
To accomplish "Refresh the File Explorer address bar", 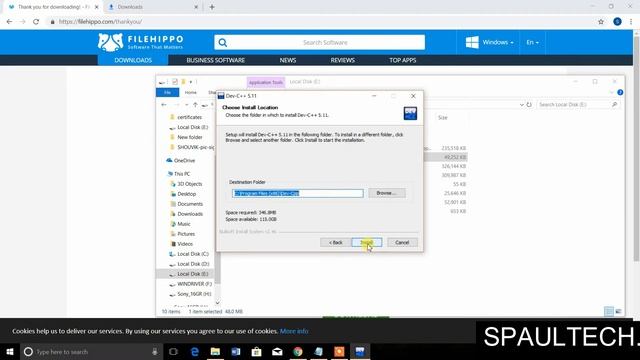I will 529,105.
